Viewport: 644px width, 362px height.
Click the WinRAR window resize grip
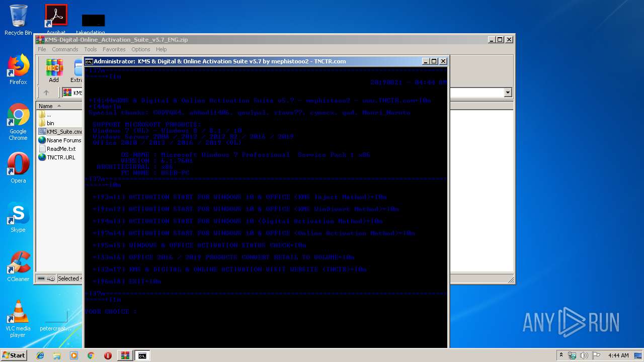(511, 280)
